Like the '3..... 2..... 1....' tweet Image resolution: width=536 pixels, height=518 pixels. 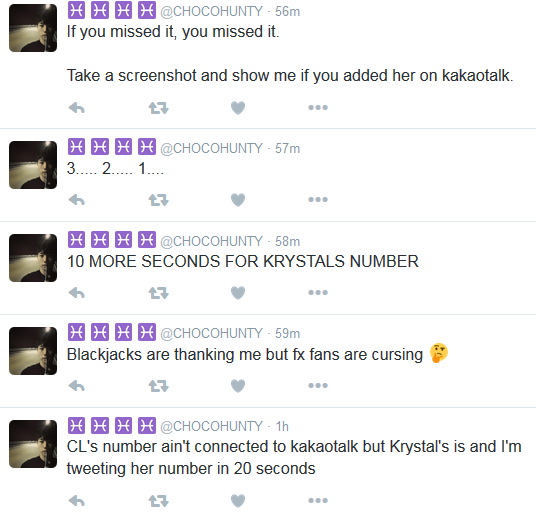pyautogui.click(x=238, y=200)
